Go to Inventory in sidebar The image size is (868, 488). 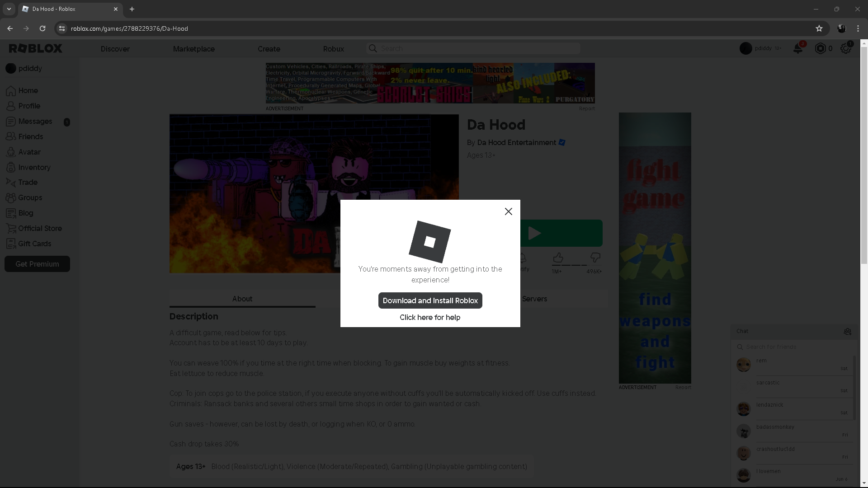34,167
